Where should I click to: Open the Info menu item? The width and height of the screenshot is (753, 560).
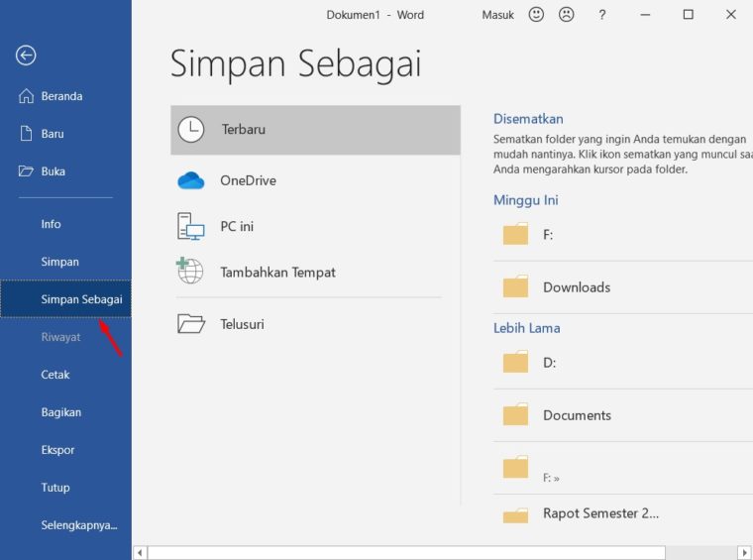[x=51, y=224]
